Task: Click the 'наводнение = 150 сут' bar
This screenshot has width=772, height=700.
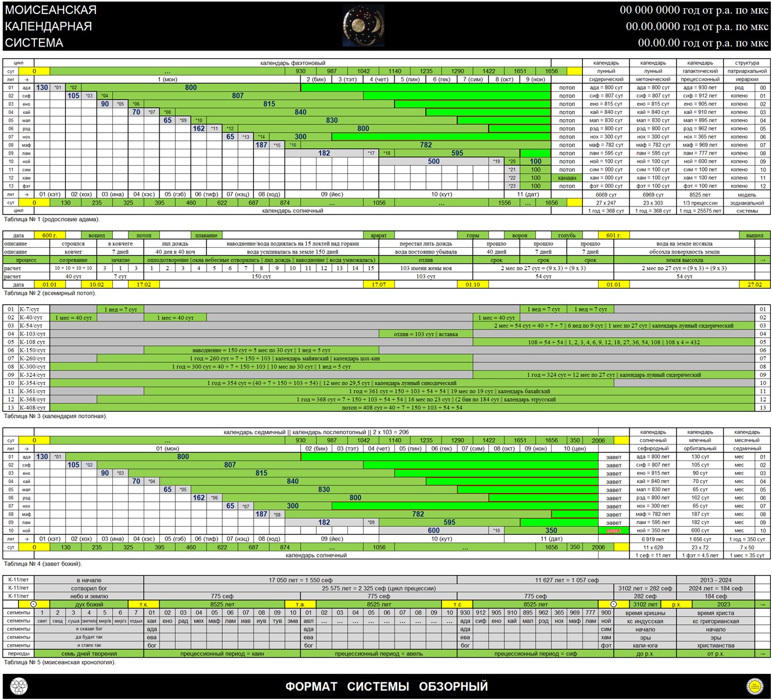Action: click(x=261, y=351)
